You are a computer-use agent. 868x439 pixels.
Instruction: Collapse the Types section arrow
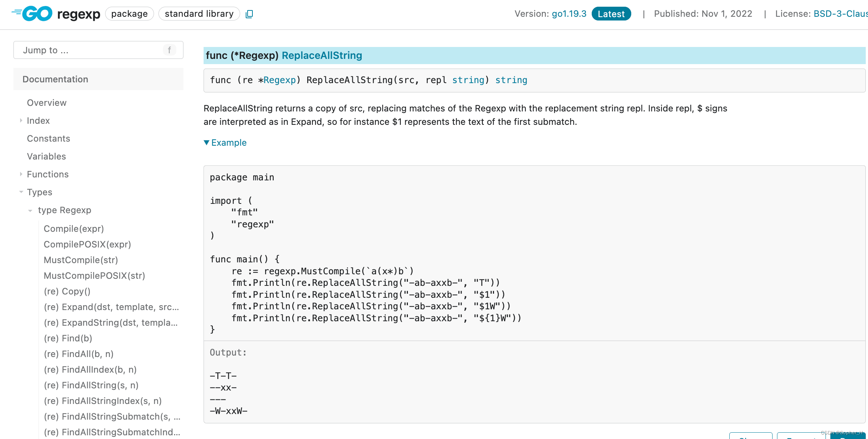[x=21, y=192]
